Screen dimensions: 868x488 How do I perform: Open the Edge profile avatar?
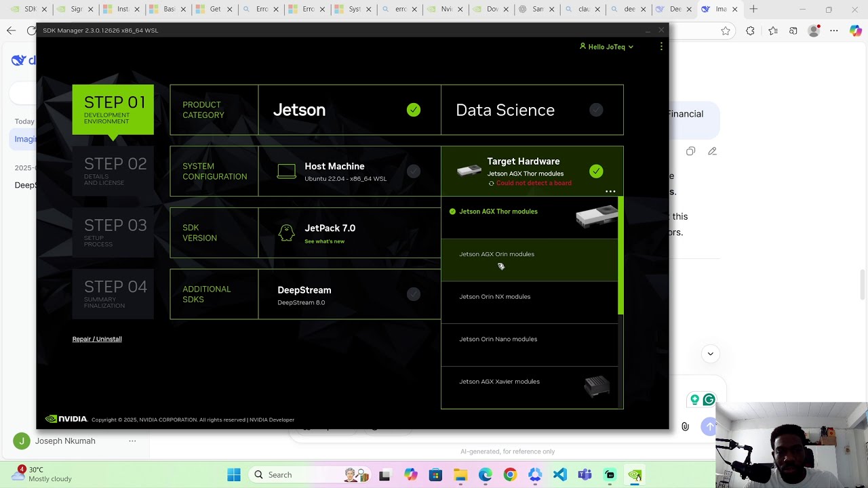[x=814, y=30]
